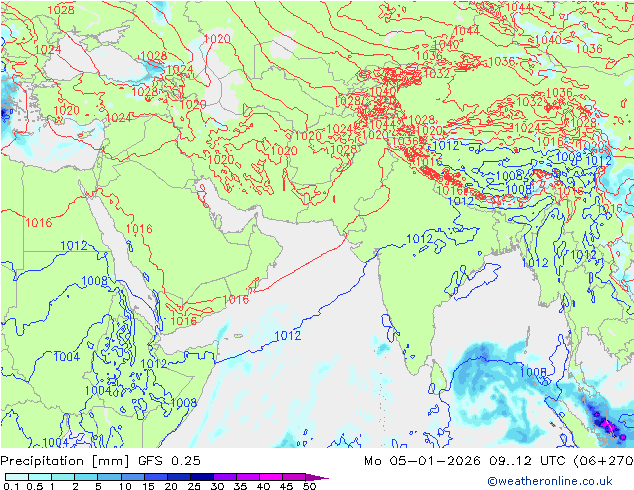Click the purple arrow tip ending the legend
The image size is (634, 490).
point(317,477)
